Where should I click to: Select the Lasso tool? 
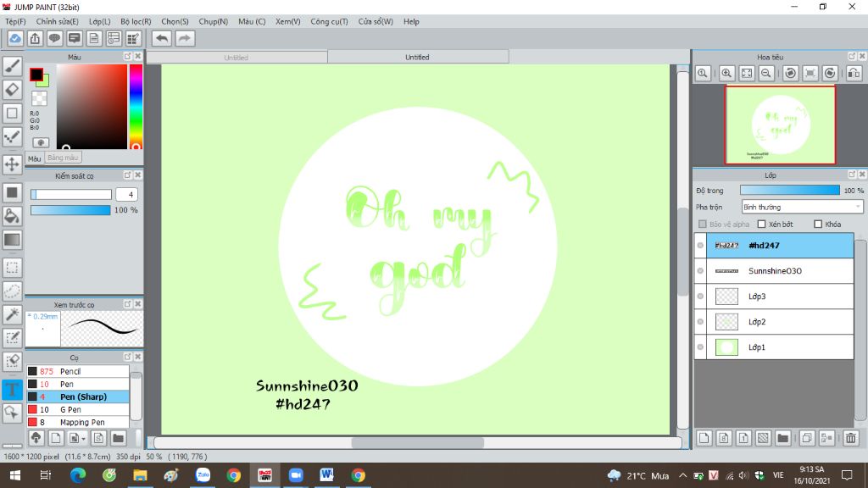12,291
